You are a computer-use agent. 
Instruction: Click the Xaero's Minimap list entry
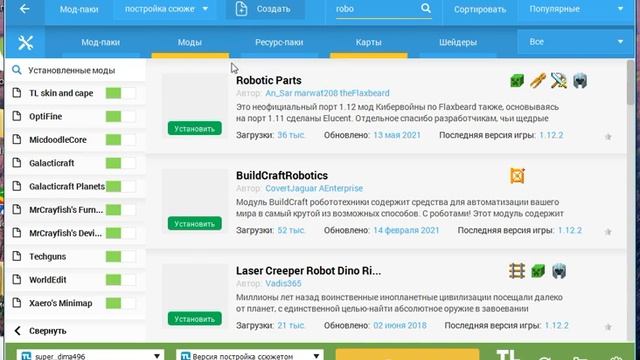coord(76,303)
